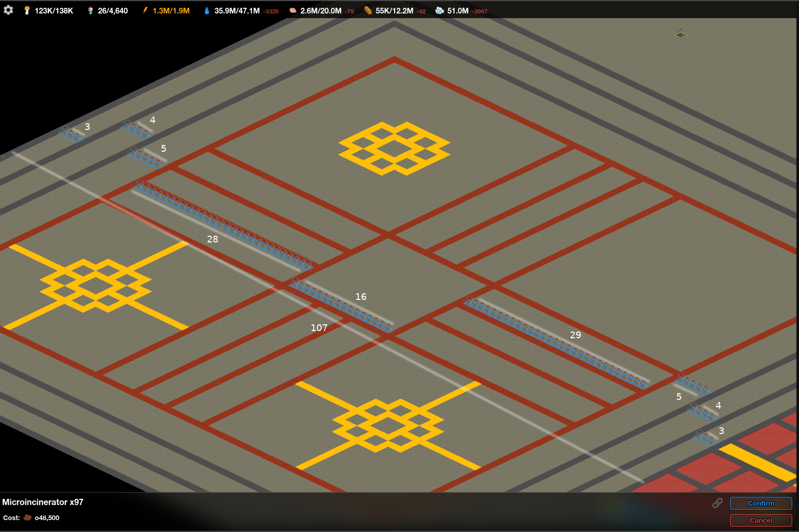This screenshot has width=799, height=532.
Task: Click the 26/4,640 population value
Action: (x=113, y=11)
